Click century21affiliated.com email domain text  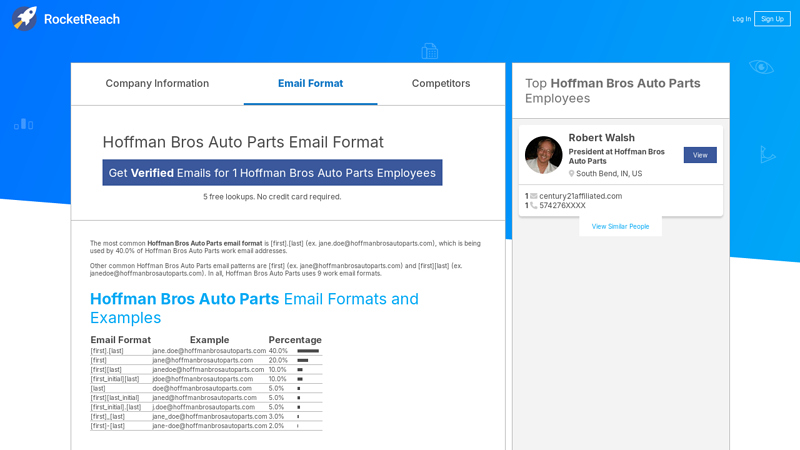pos(581,196)
